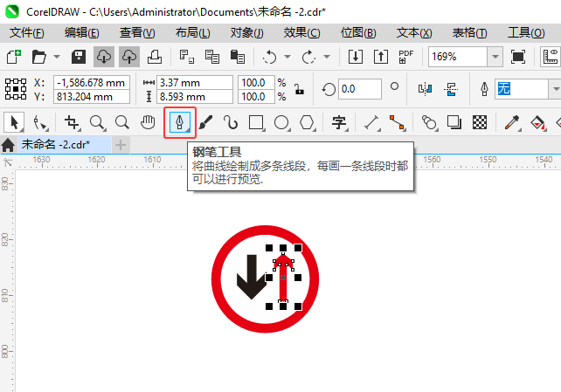Select the Polygon tool

(307, 123)
